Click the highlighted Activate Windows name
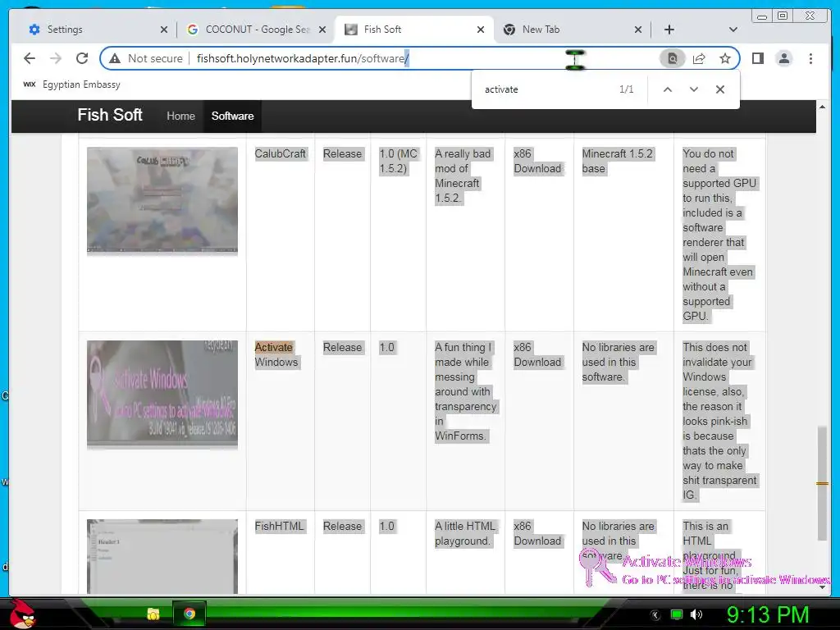 point(276,354)
